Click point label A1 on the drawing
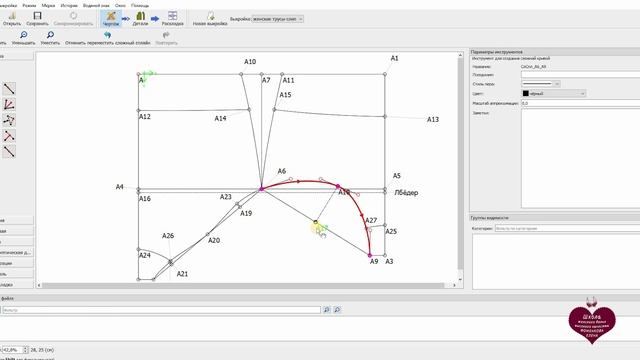This screenshot has height=360, width=640. [394, 58]
